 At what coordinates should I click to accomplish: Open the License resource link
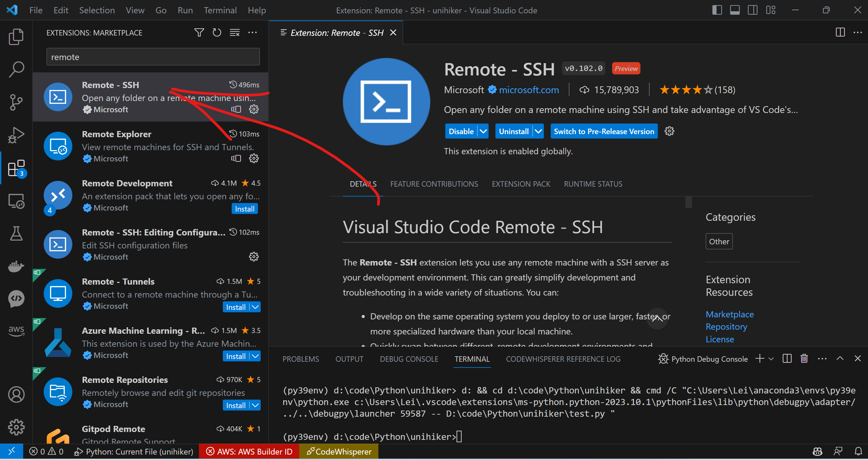(x=720, y=339)
